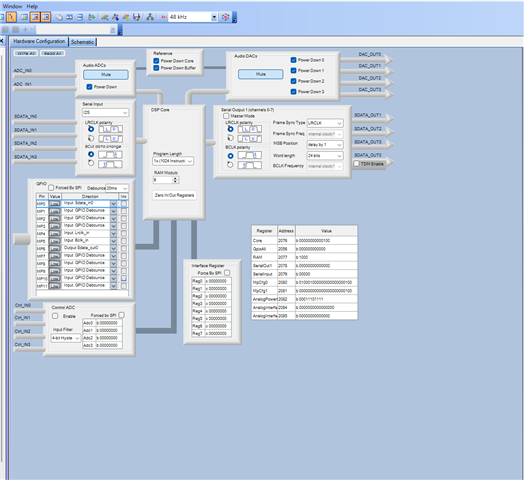Click the SerialInput row in register table
The image size is (524, 480).
tap(304, 274)
